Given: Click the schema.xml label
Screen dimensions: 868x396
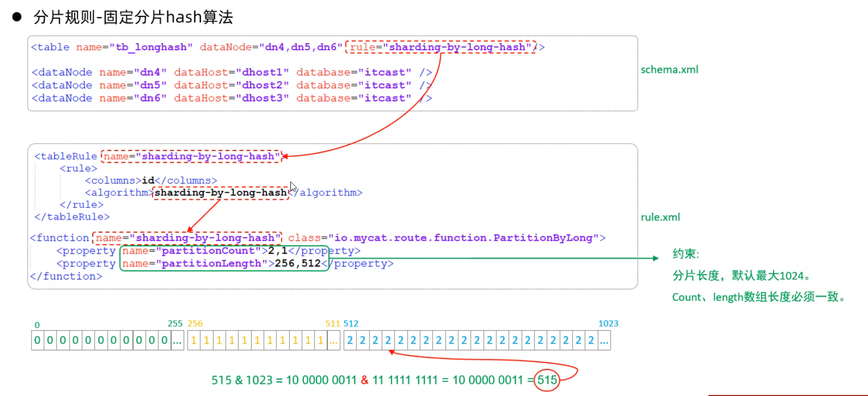Looking at the screenshot, I should (669, 70).
